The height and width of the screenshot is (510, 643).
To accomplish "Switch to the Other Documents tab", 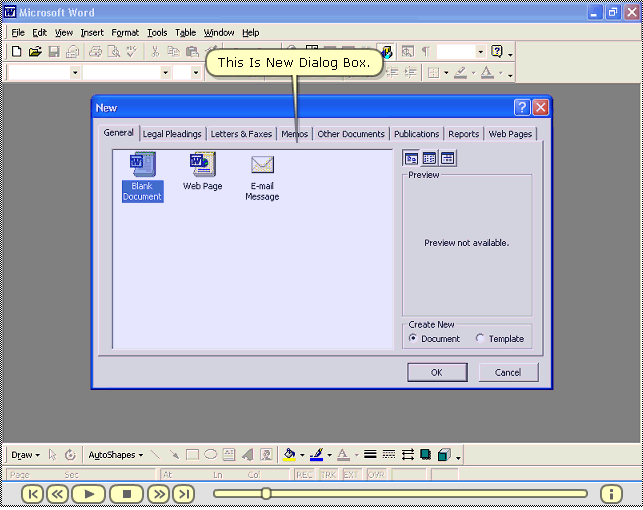I will click(x=351, y=134).
